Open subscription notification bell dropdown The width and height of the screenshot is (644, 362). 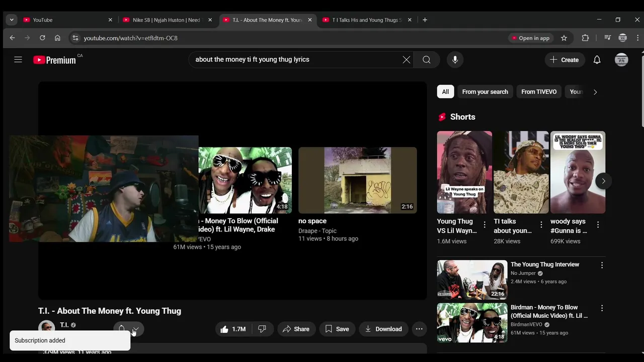pyautogui.click(x=129, y=329)
